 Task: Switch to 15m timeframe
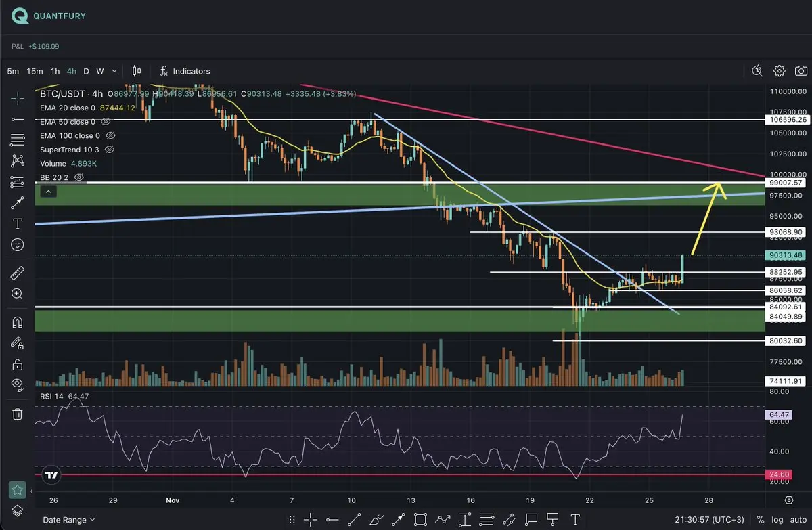click(35, 71)
